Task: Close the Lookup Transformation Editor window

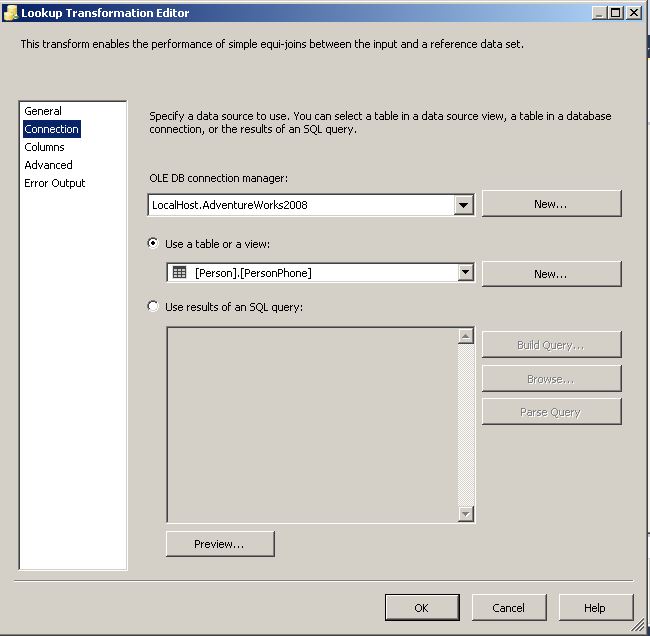Action: click(x=634, y=13)
